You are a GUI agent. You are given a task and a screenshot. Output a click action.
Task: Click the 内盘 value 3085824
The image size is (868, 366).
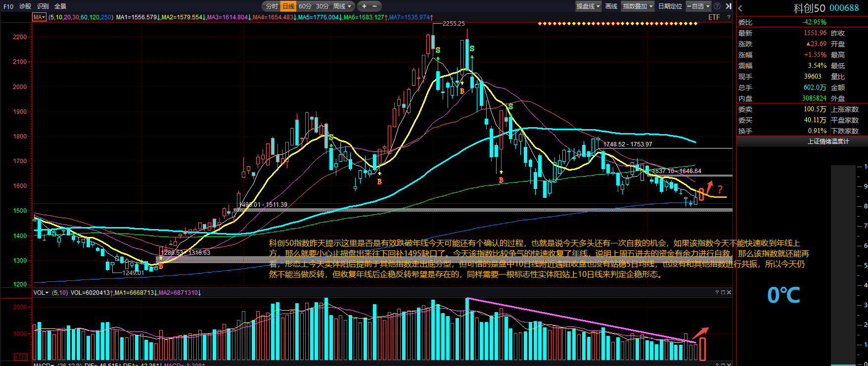tap(814, 98)
